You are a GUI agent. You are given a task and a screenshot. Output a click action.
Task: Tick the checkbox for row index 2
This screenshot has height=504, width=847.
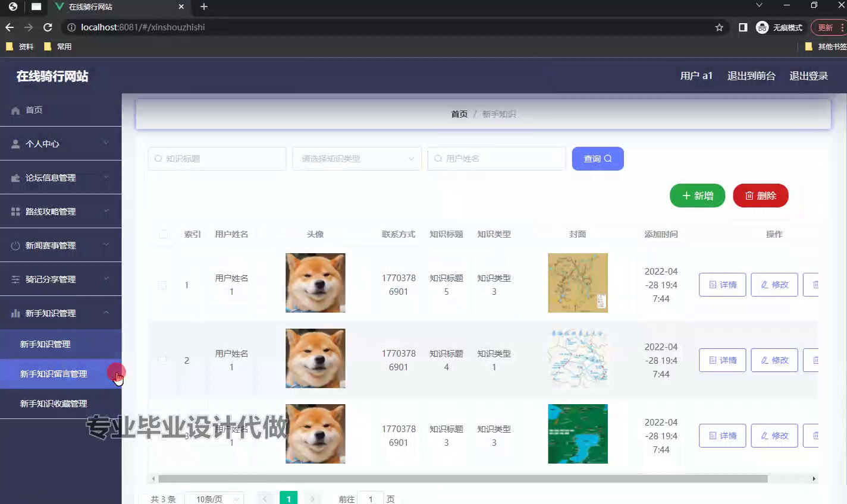tap(162, 360)
